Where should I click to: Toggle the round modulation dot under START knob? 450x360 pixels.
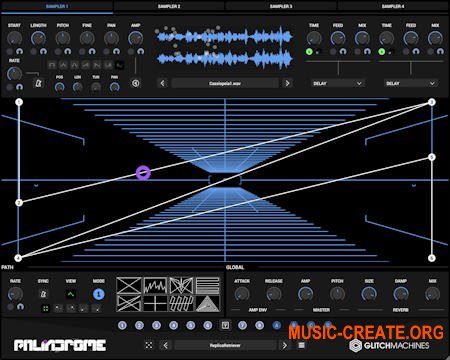coord(10,51)
